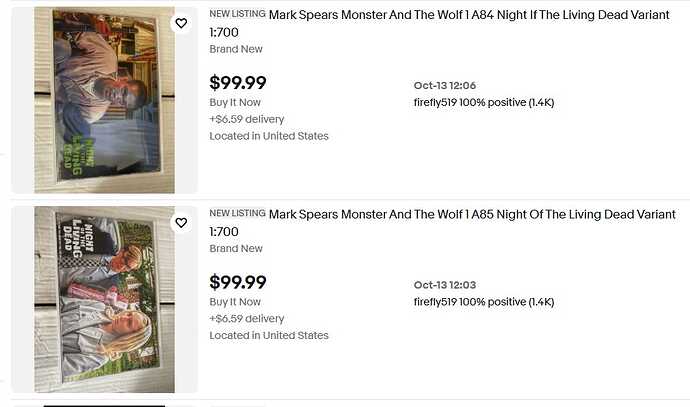Viewport: 690px width, 407px height.
Task: Click the NEW LISTING label on A84
Action: 237,14
